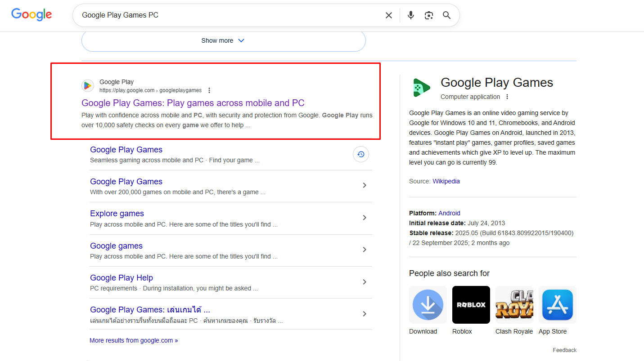Screen dimensions: 644x361
Task: Follow 'More results from google.com'
Action: (133, 340)
